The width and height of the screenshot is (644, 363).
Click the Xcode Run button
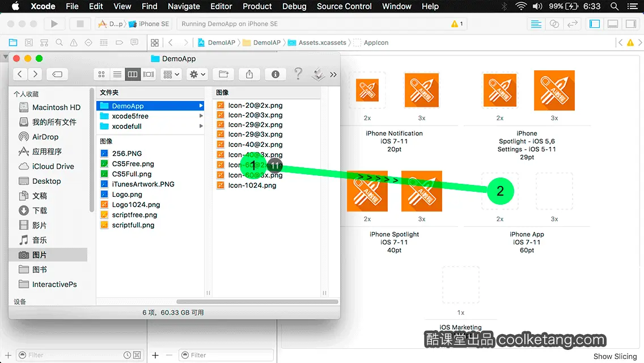point(54,24)
